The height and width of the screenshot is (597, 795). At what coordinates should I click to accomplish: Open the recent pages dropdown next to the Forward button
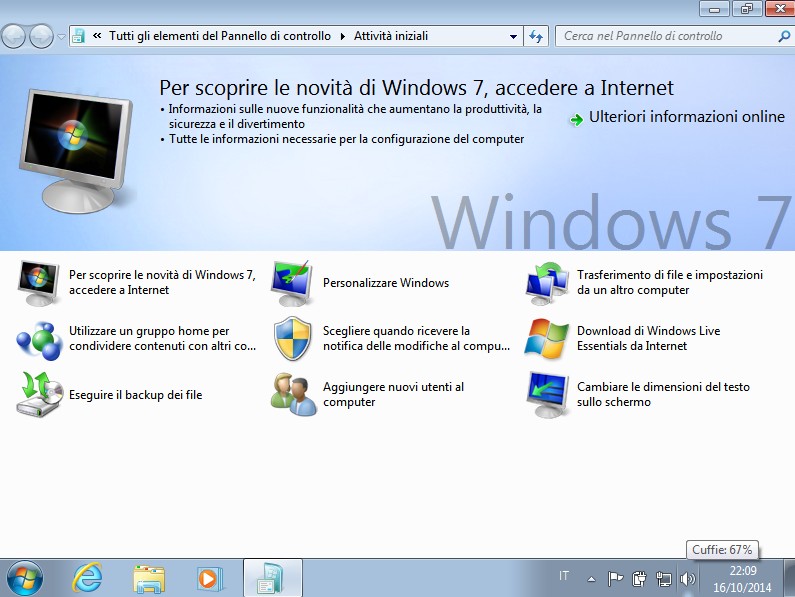click(x=61, y=37)
